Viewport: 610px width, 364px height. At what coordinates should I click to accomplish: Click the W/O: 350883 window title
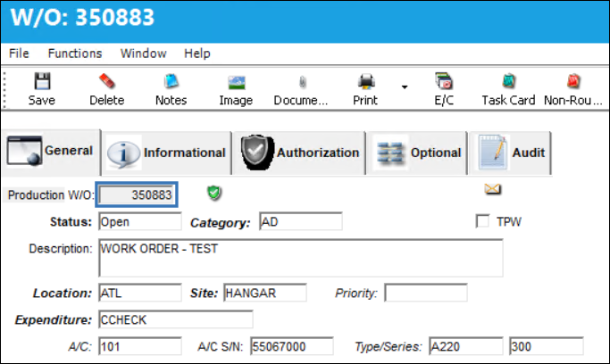pos(82,18)
